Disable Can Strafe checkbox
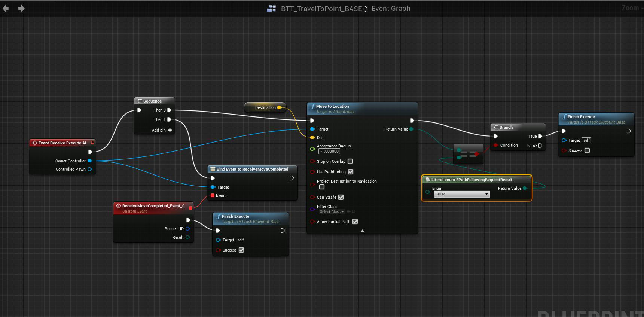This screenshot has width=644, height=317. (341, 197)
